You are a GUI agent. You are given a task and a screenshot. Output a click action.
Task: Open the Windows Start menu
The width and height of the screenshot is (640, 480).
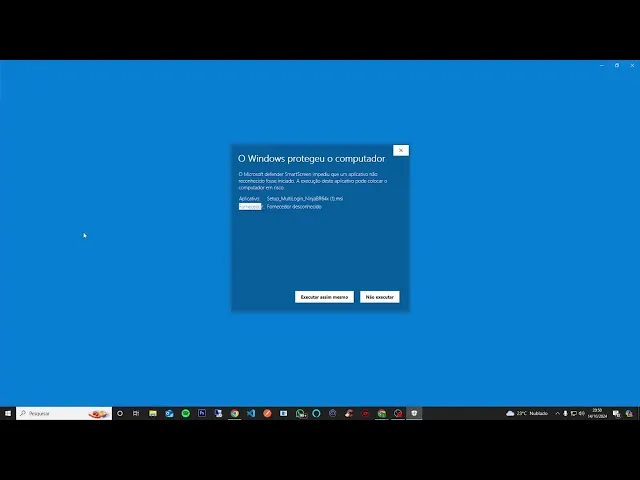point(8,413)
